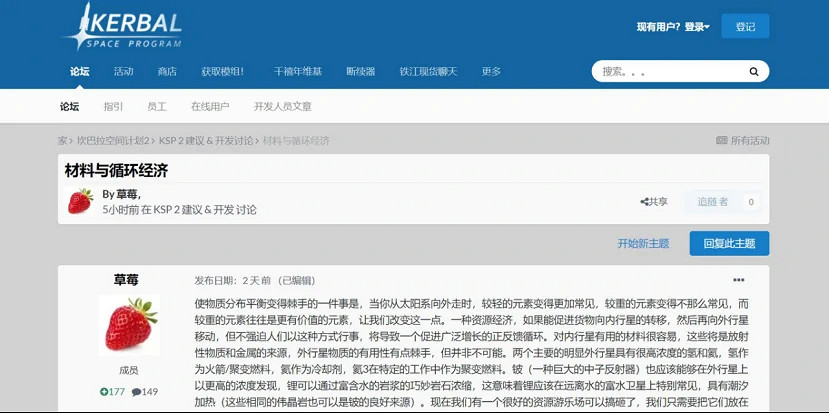Image resolution: width=829 pixels, height=413 pixels.
Task: Click the 家 home breadcrumb
Action: point(62,141)
